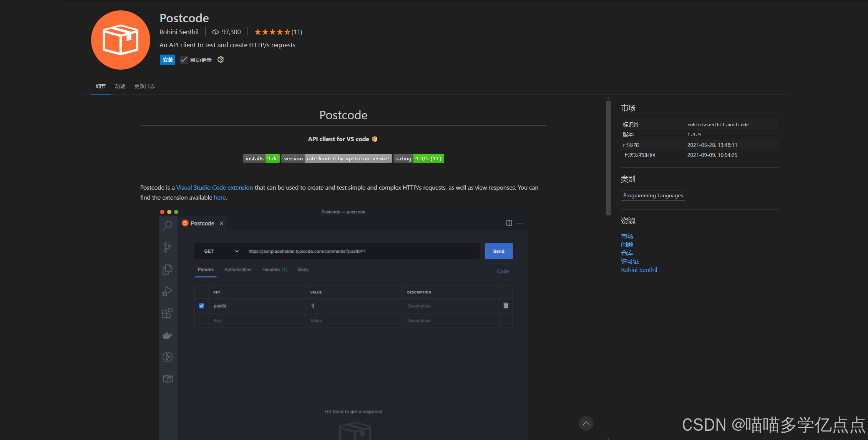This screenshot has width=868, height=440.
Task: Click the rating 4.3/5 badge
Action: 419,158
